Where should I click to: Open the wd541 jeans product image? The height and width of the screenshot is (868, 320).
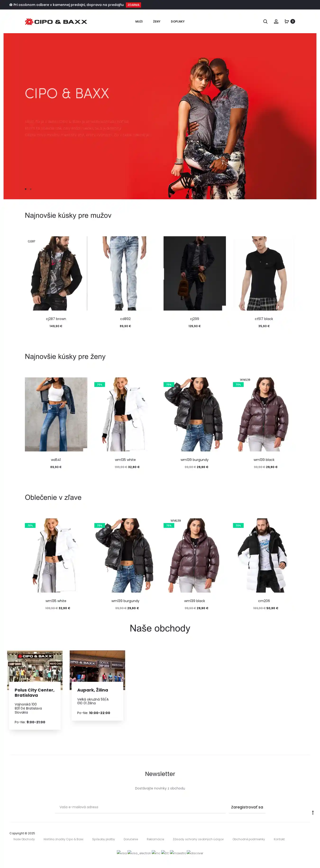tap(56, 414)
